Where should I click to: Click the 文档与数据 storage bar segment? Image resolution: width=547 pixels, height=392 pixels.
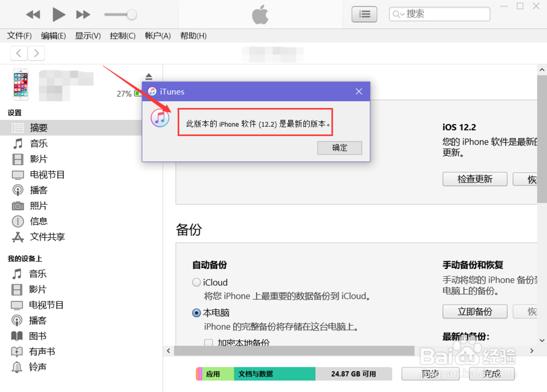point(275,374)
